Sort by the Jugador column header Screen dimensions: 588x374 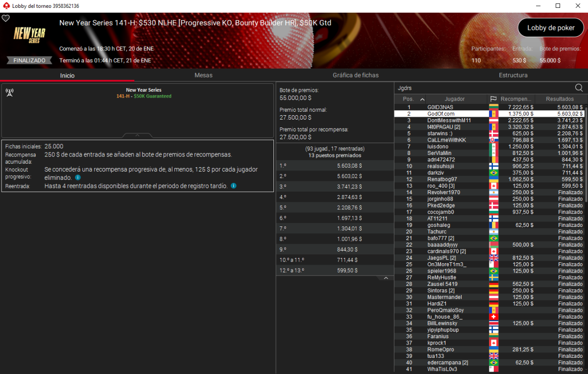point(455,99)
